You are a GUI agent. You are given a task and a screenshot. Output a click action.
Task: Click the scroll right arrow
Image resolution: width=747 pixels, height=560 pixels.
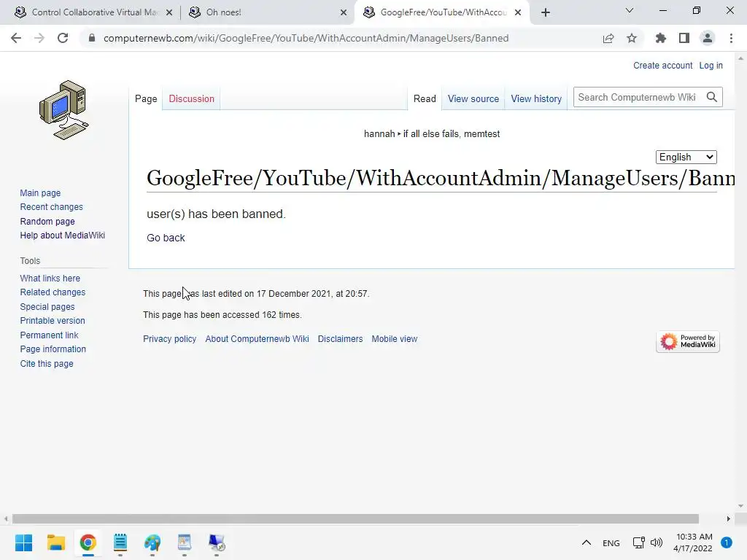[x=729, y=518]
